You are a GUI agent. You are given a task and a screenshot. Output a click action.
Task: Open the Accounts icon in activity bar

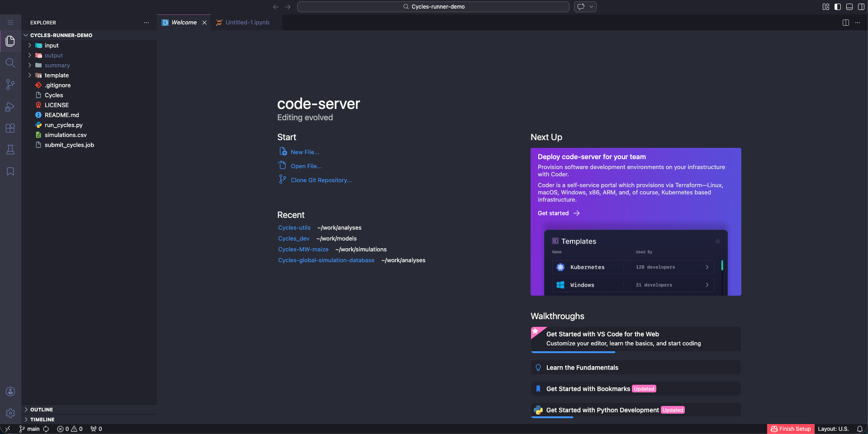[x=10, y=392]
